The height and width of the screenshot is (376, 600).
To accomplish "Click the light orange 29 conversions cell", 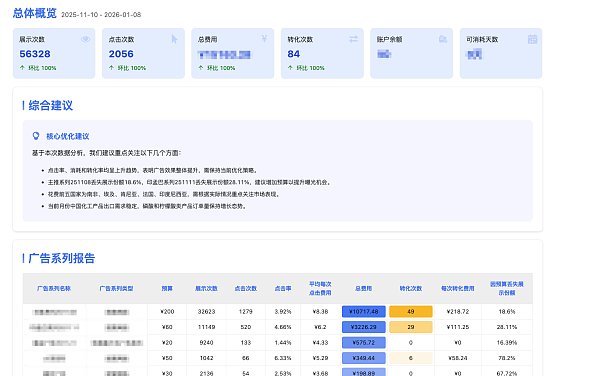I will tap(411, 327).
